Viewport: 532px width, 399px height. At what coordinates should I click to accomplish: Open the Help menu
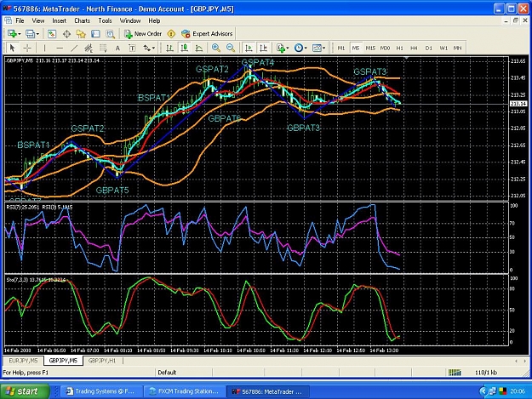(154, 20)
